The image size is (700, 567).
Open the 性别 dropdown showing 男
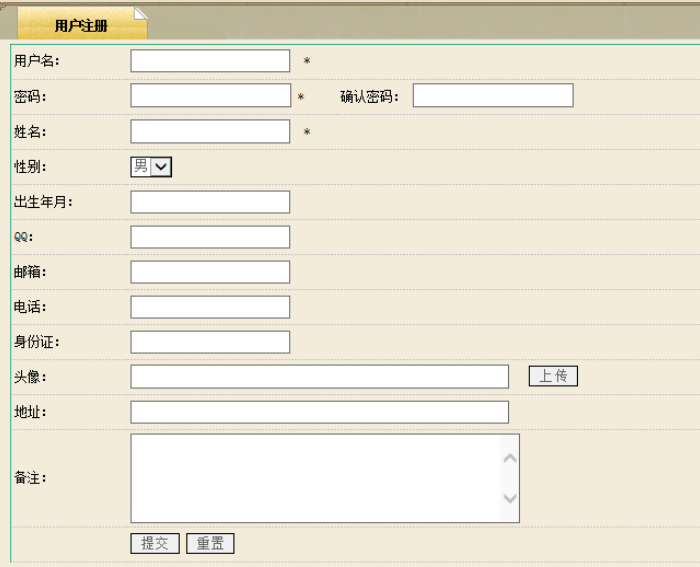click(151, 167)
